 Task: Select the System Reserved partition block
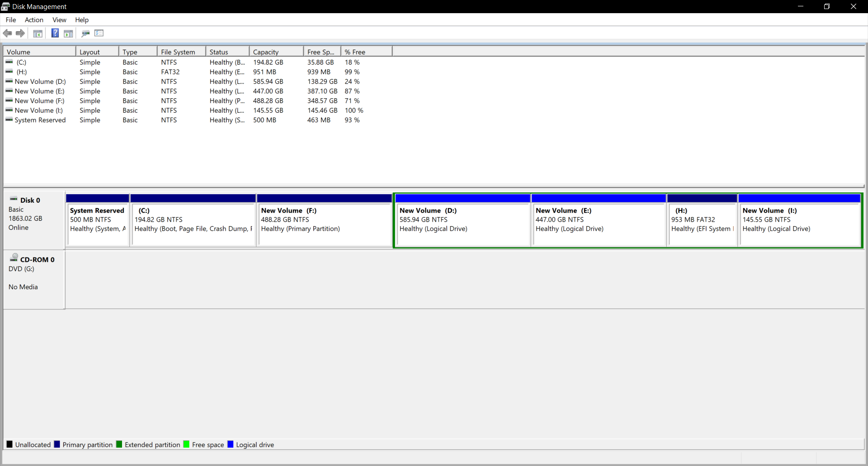coord(97,220)
